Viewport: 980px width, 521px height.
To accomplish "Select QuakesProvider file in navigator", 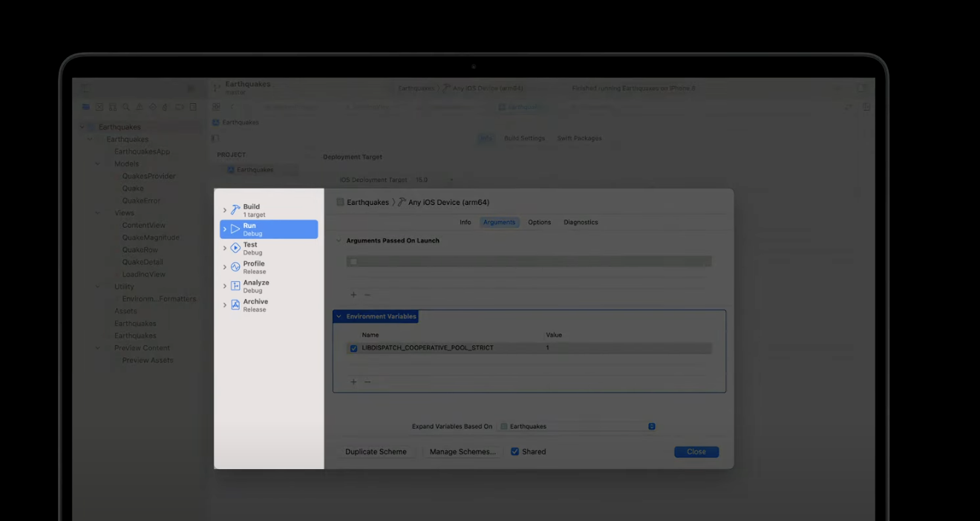I will [148, 177].
